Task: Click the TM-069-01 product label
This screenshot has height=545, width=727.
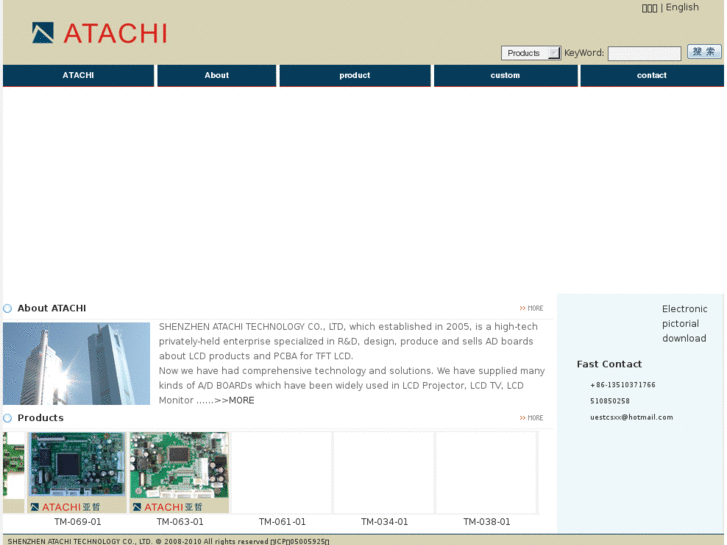Action: click(77, 522)
